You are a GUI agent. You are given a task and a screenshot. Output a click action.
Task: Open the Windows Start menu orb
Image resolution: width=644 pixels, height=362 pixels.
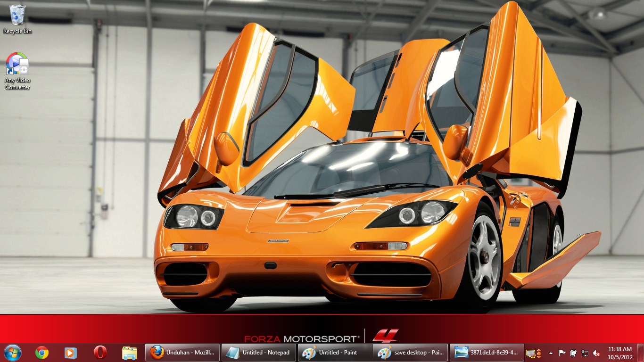coord(13,352)
